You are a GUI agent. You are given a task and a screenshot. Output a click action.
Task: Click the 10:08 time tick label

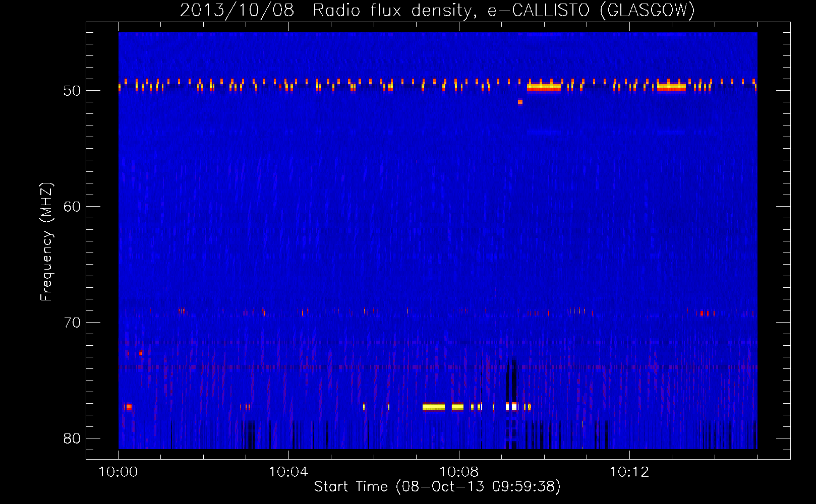pyautogui.click(x=459, y=472)
